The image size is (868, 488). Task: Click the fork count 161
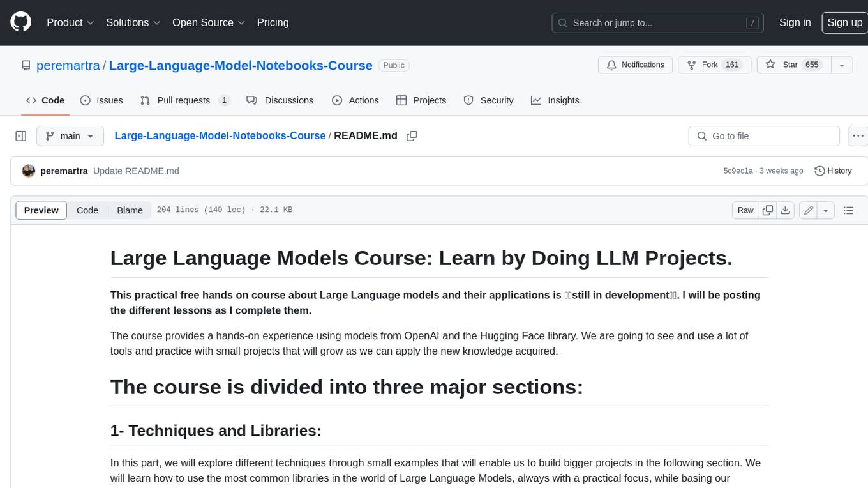coord(732,65)
